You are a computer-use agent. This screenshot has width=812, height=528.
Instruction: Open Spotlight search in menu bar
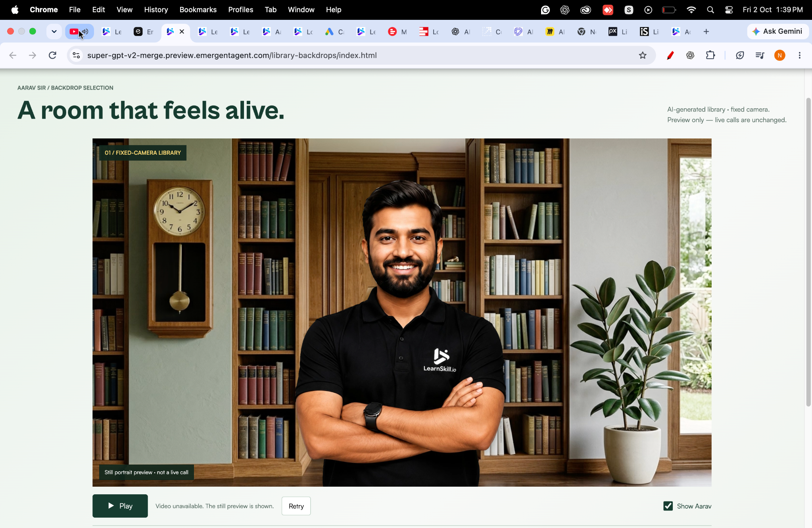710,10
